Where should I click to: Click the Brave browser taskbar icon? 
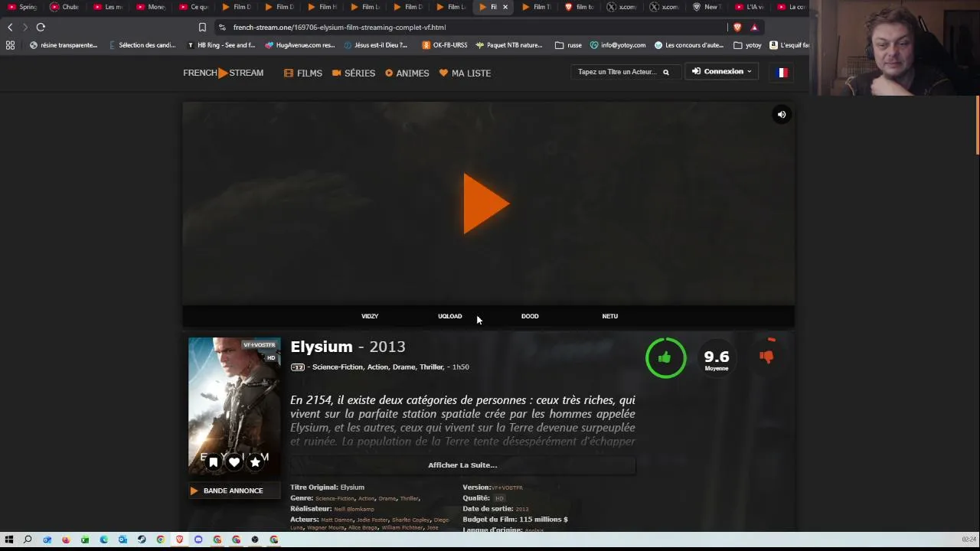click(x=179, y=540)
